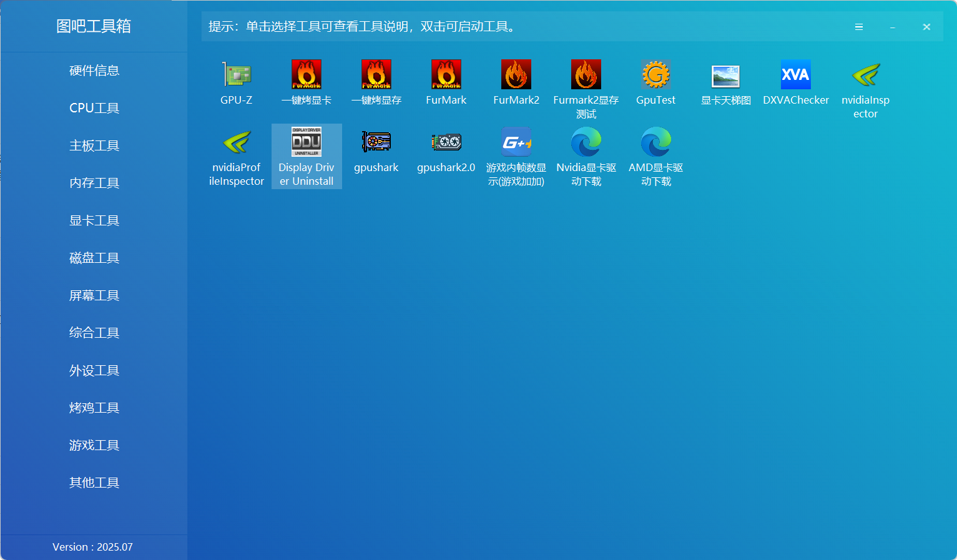The width and height of the screenshot is (957, 560).
Task: Switch to the 综合工具 category
Action: 94,333
